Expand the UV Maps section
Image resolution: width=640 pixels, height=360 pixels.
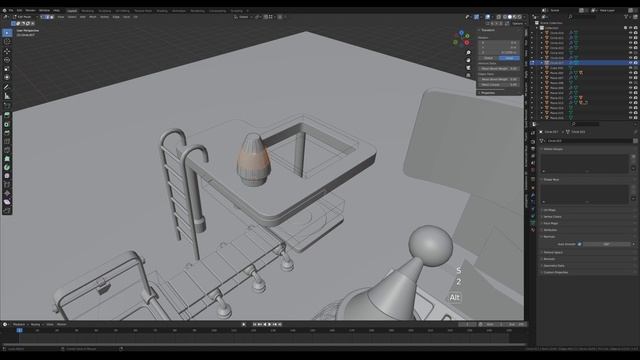[x=549, y=210]
